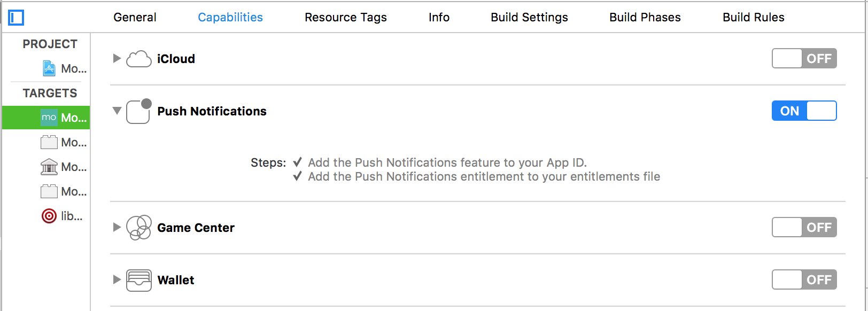Toggle the project navigator sidebar icon
The image size is (868, 311).
point(16,18)
